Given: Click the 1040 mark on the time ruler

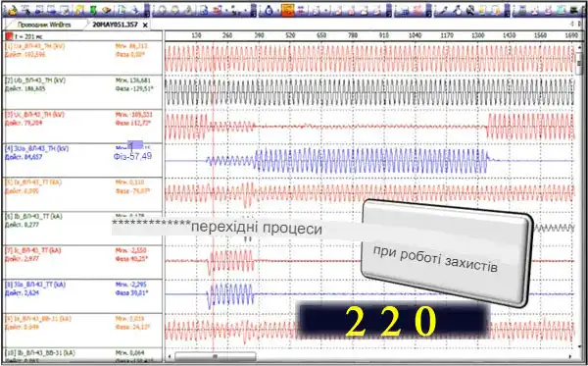Looking at the screenshot, I should 415,35.
